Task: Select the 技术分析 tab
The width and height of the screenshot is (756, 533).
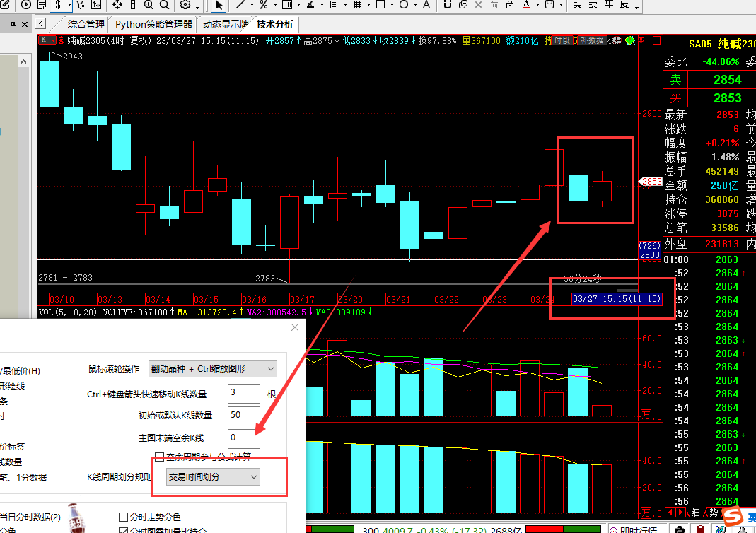Action: point(275,24)
